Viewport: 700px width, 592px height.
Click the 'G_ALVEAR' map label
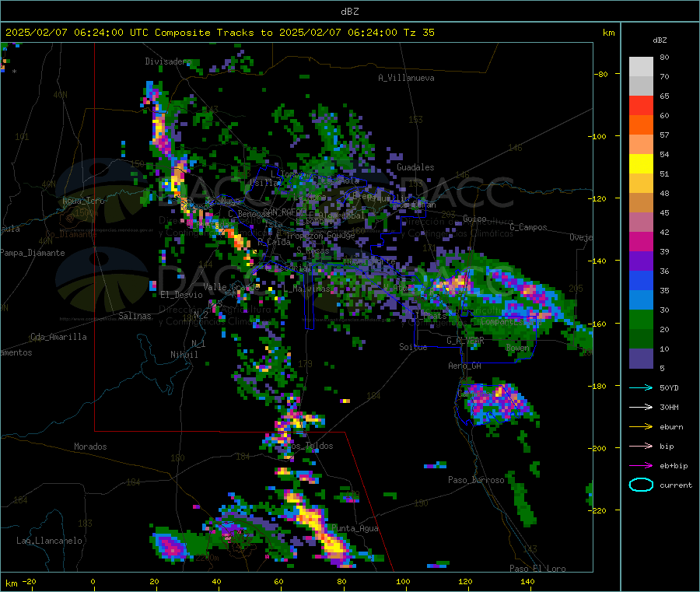[465, 341]
